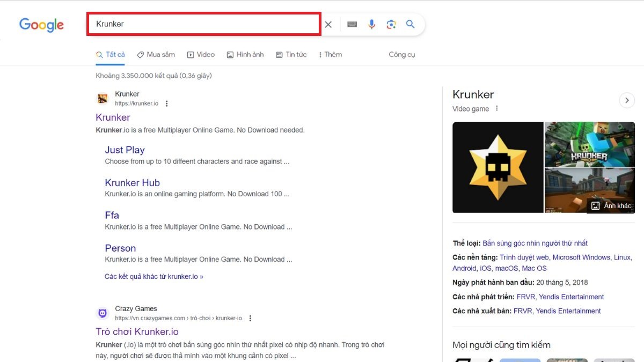Click Trình duyệt web platform link
Screen dimensions: 644x362
tap(524, 257)
